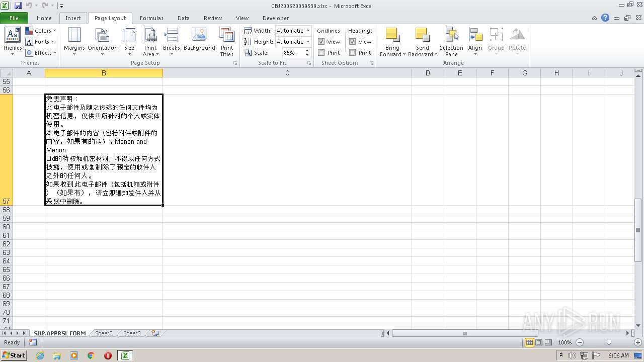Open Sheet Options dialog launcher

point(371,63)
